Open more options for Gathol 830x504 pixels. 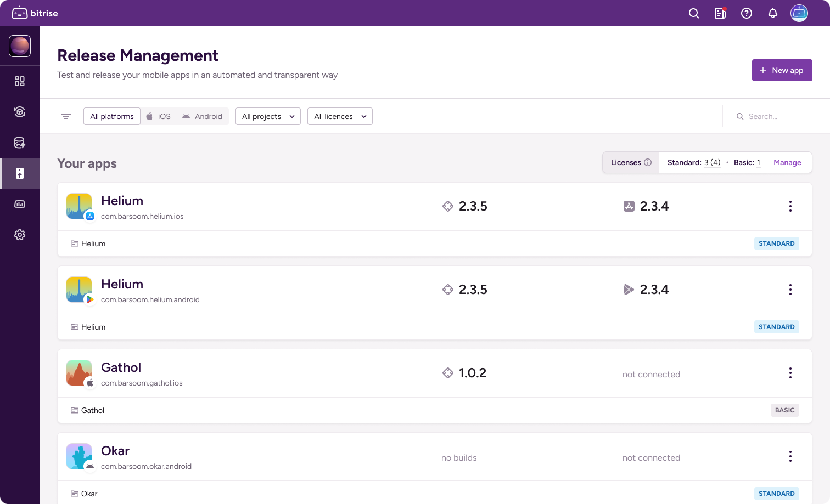(790, 373)
